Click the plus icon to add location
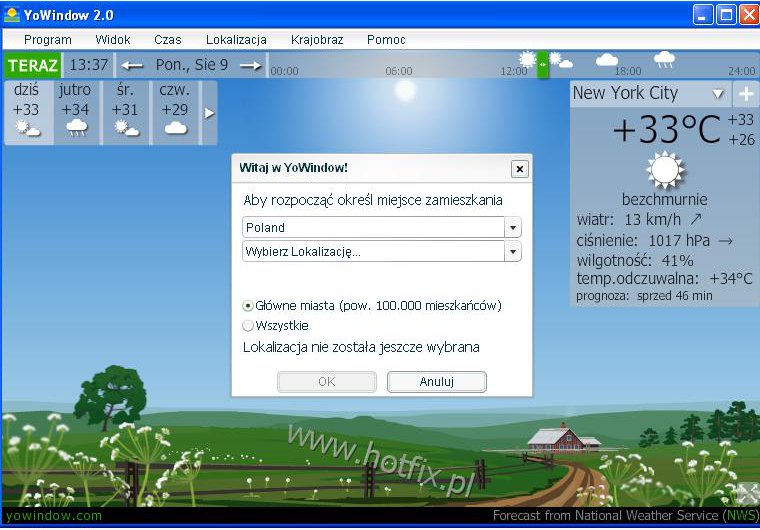This screenshot has width=760, height=530. pos(746,94)
